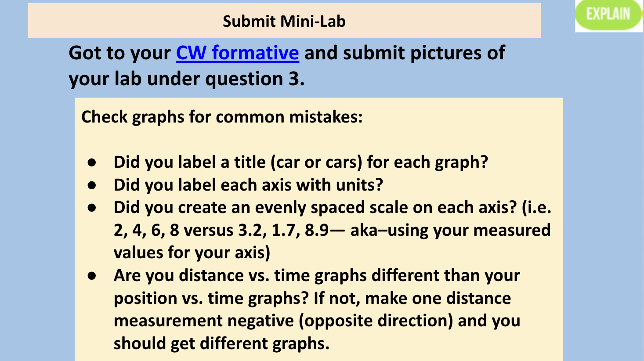The width and height of the screenshot is (644, 361).
Task: Click the 'values for your axis)' line
Action: coord(192,253)
